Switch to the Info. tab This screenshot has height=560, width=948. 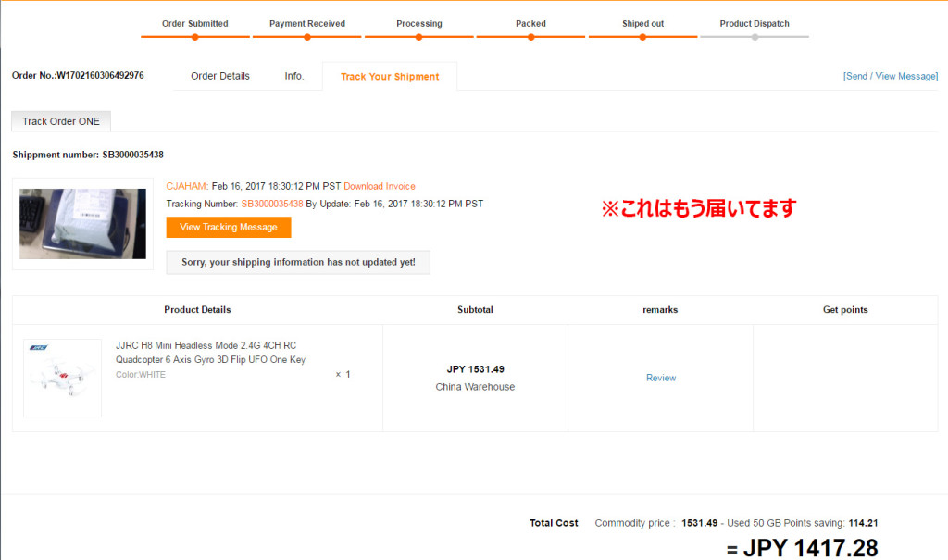[x=294, y=76]
